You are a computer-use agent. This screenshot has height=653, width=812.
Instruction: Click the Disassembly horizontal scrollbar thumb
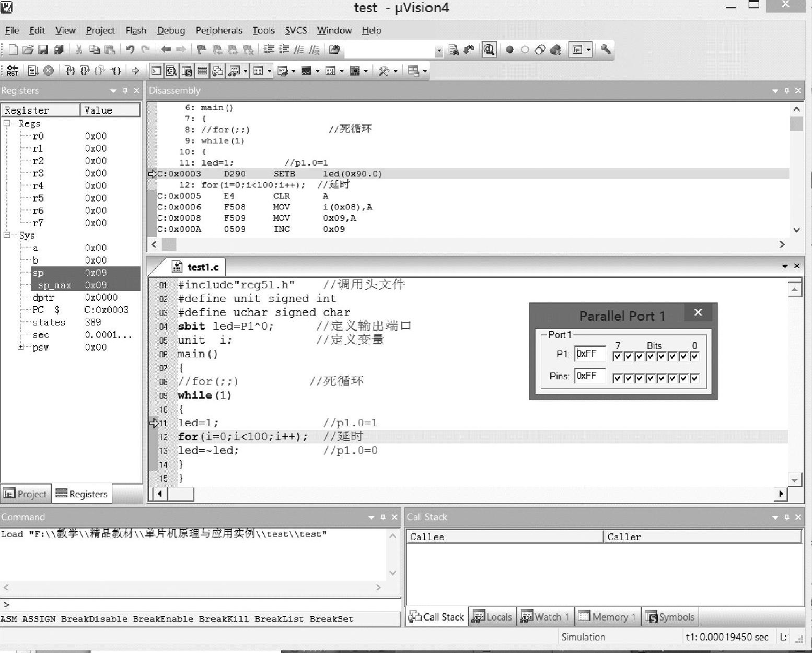point(169,244)
